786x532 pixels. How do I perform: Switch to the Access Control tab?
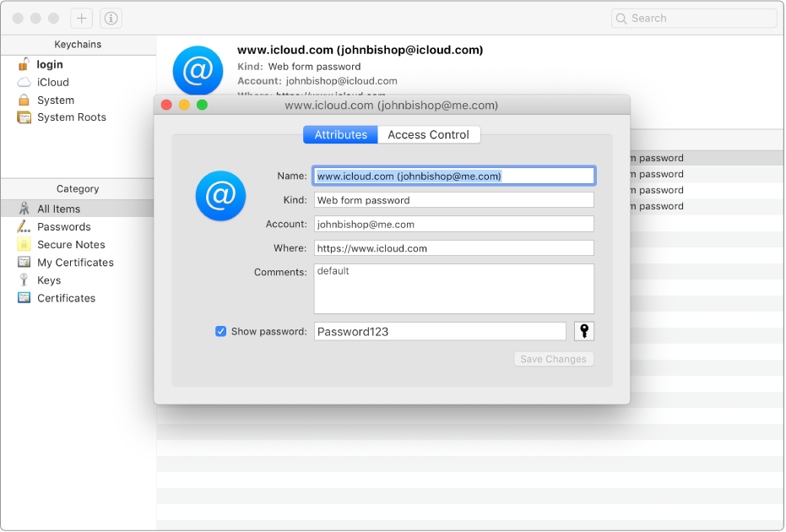click(x=429, y=134)
